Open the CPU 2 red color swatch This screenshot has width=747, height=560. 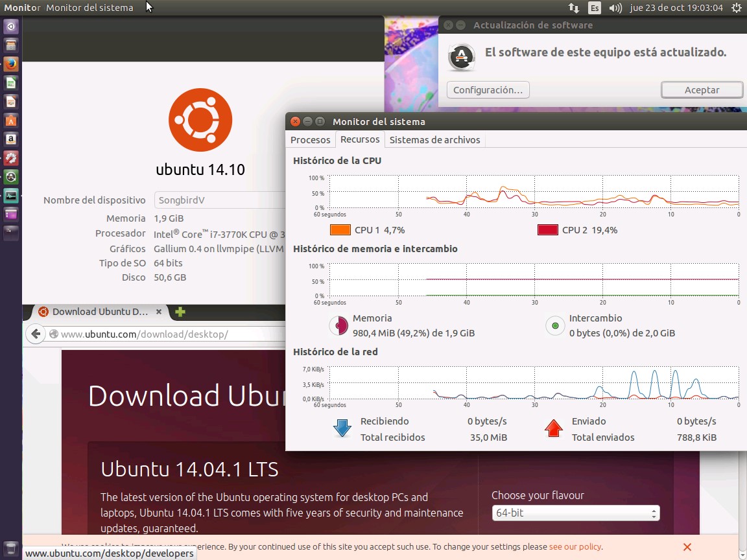click(547, 230)
